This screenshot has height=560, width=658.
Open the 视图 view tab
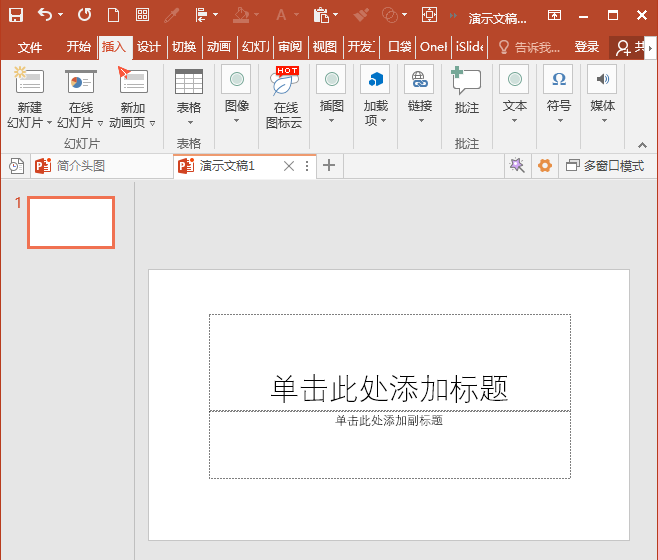pyautogui.click(x=324, y=47)
